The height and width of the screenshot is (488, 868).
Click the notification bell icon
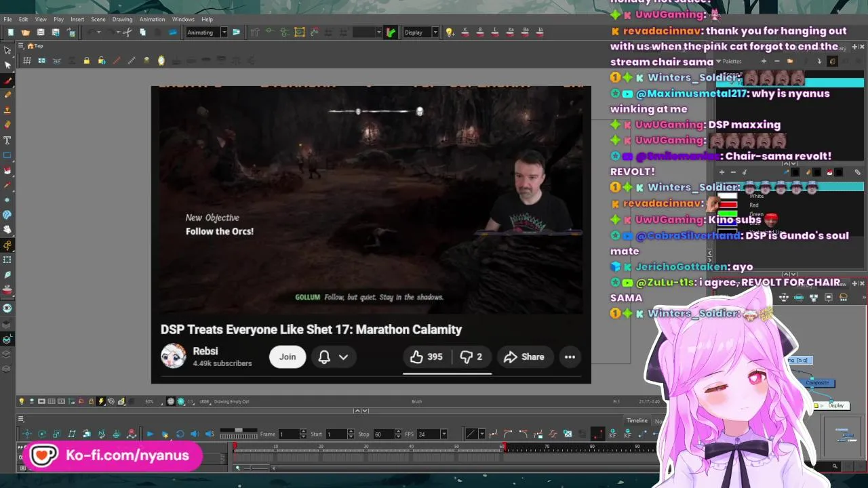pos(324,357)
